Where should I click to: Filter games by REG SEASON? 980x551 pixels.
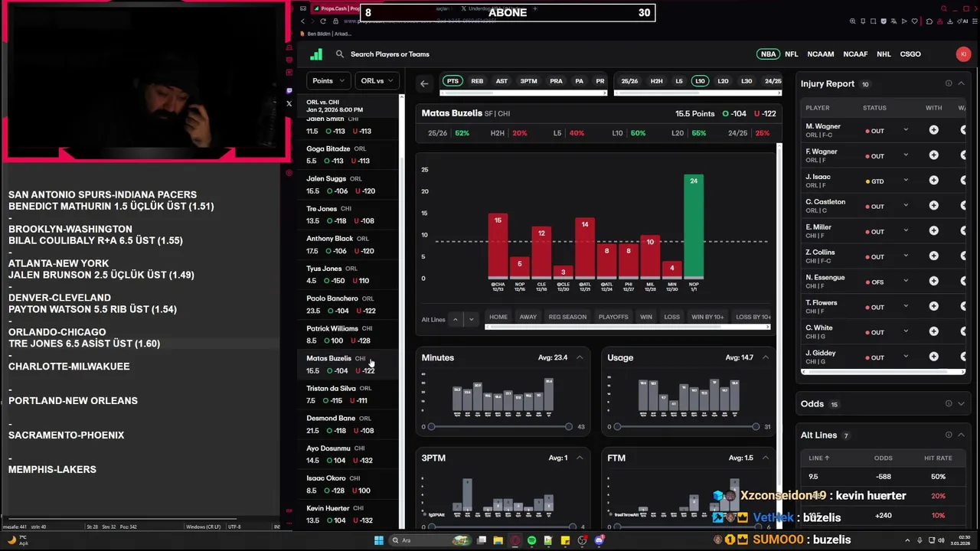pyautogui.click(x=567, y=317)
